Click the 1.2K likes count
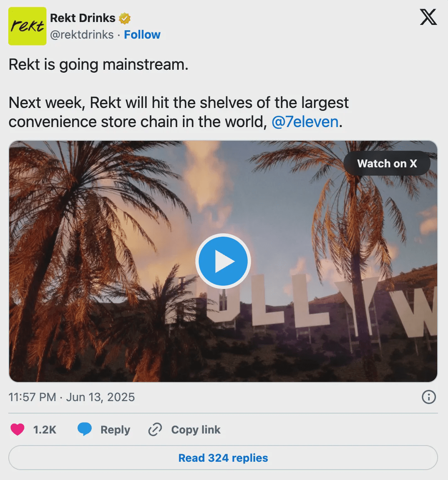 click(45, 430)
